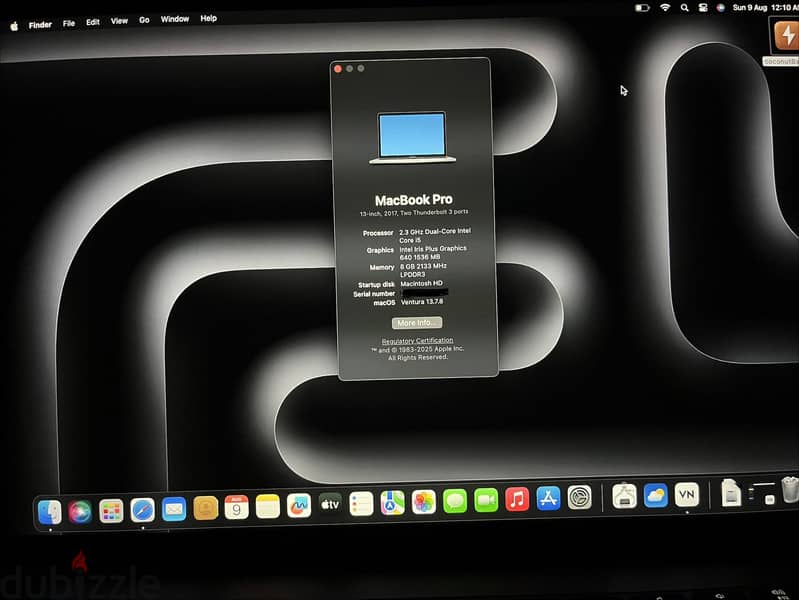Close the About This Mac window
This screenshot has height=600, width=799.
tap(338, 69)
